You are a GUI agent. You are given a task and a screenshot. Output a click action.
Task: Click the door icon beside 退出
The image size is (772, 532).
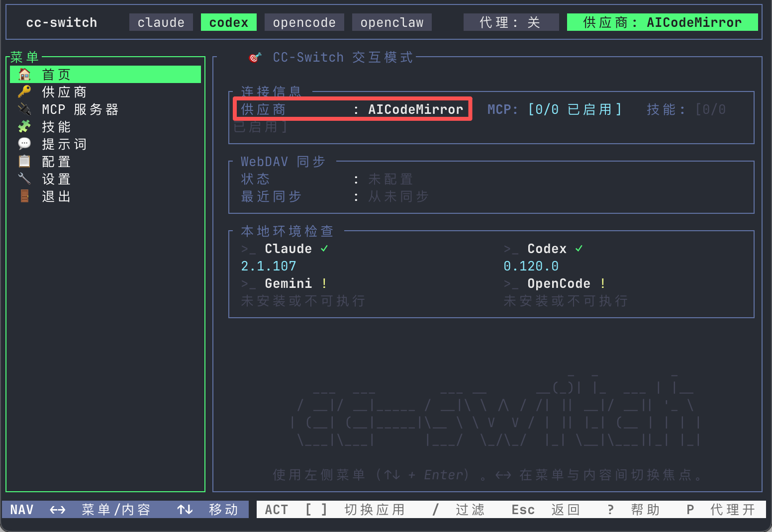[x=24, y=196]
